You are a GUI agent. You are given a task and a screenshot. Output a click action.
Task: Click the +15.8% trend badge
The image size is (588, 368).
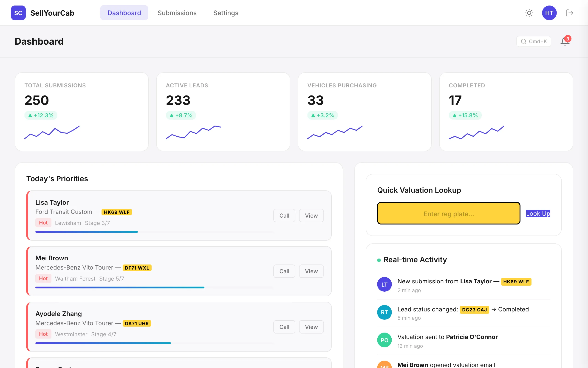pyautogui.click(x=465, y=115)
